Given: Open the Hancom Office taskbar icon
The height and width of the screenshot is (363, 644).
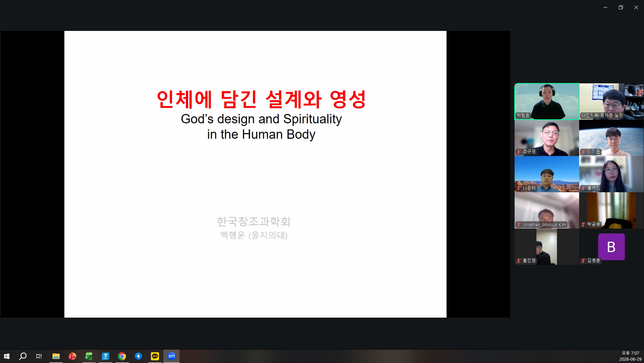Looking at the screenshot, I should pyautogui.click(x=106, y=356).
